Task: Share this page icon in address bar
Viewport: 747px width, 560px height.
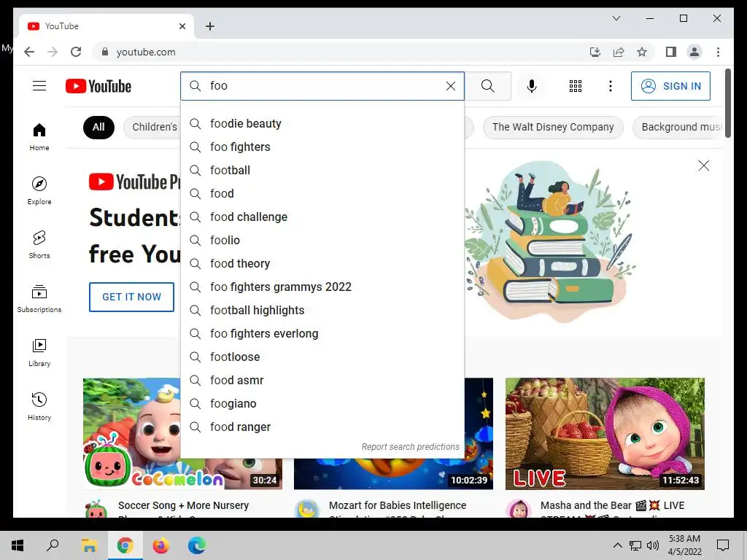Action: [619, 52]
